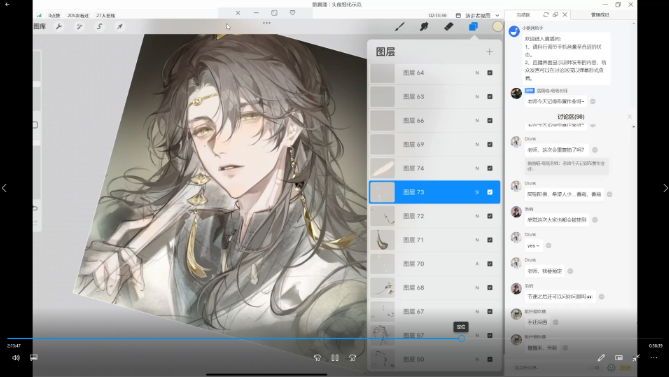
Task: Toggle visibility checkbox of 图层 72
Action: [x=490, y=216]
